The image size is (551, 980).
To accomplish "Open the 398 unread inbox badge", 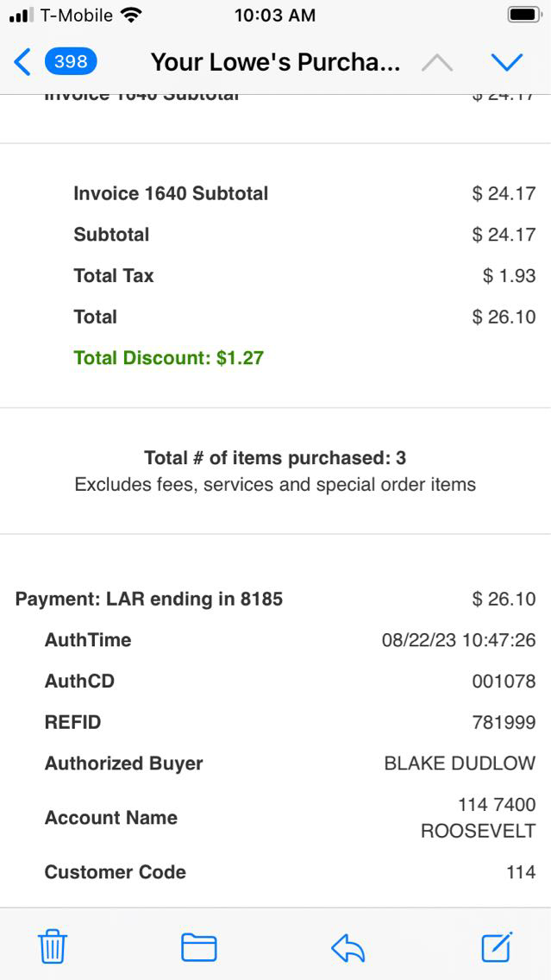I will pos(71,62).
